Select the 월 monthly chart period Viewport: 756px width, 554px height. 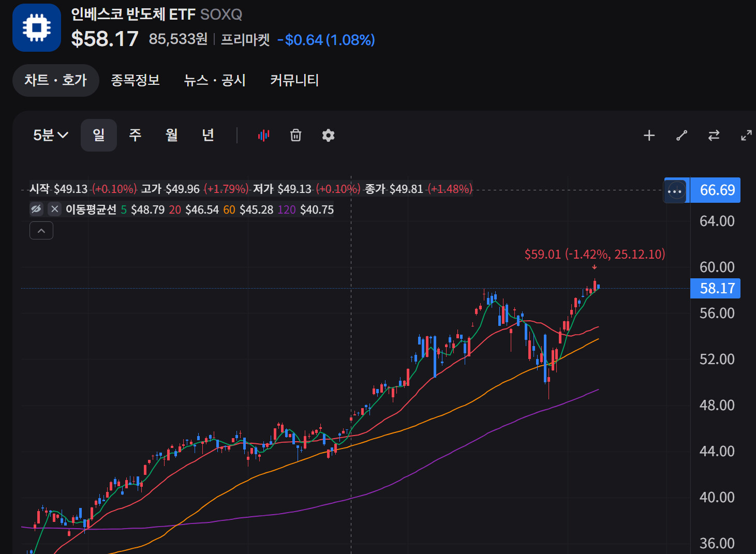pos(171,136)
